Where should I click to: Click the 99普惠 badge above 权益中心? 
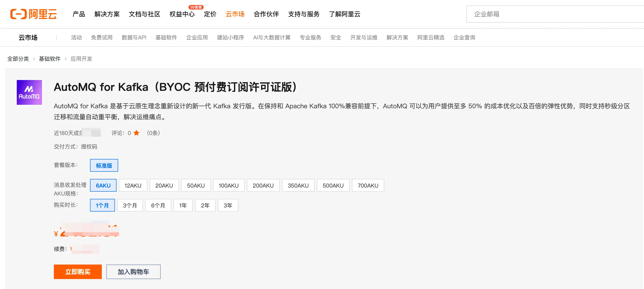point(196,7)
